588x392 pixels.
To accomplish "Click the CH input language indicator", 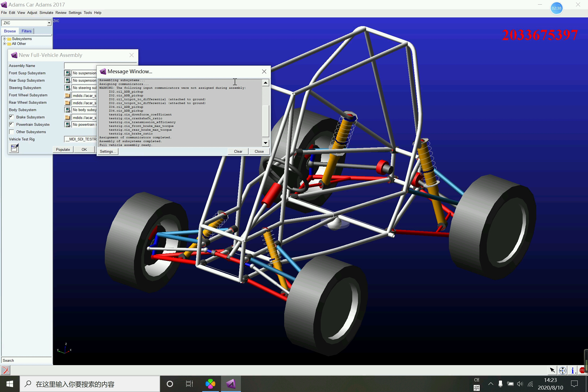I will 477,380.
